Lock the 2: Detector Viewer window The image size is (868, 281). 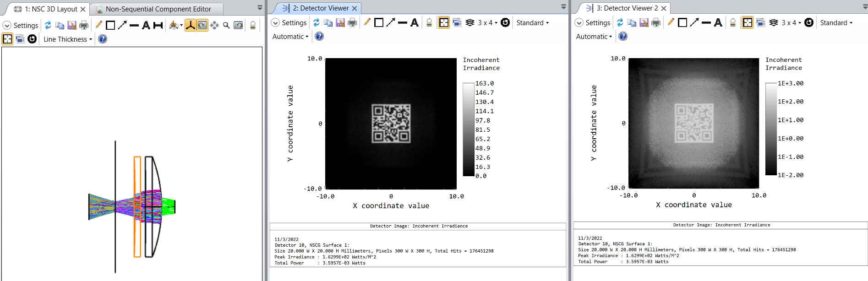click(x=429, y=22)
